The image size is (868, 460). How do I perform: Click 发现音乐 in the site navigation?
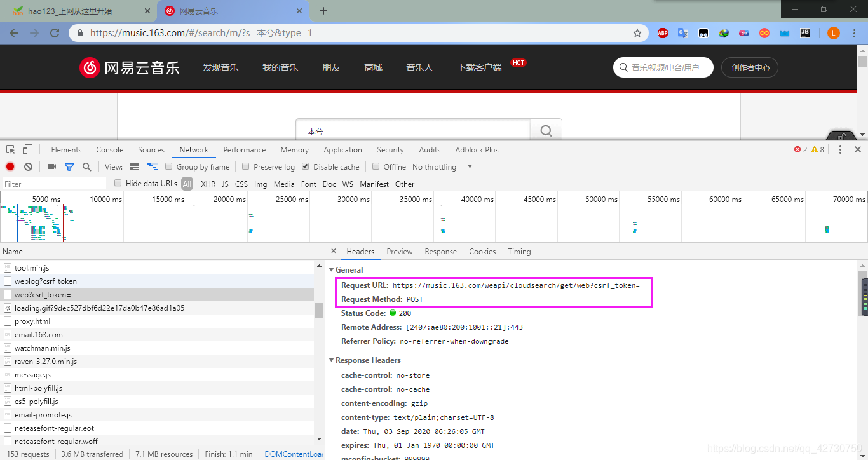point(220,67)
